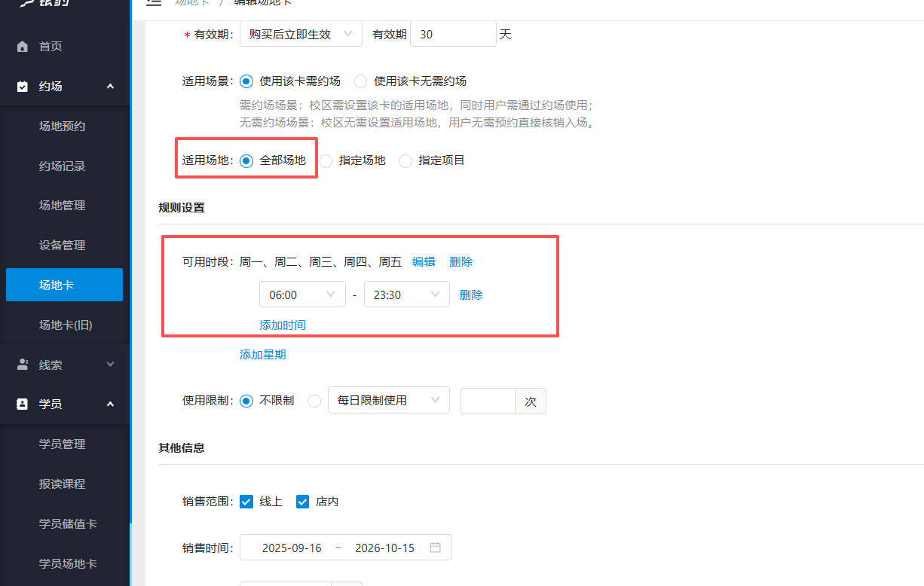This screenshot has width=924, height=586.
Task: Click the 添加时间 link to add time
Action: pyautogui.click(x=283, y=325)
